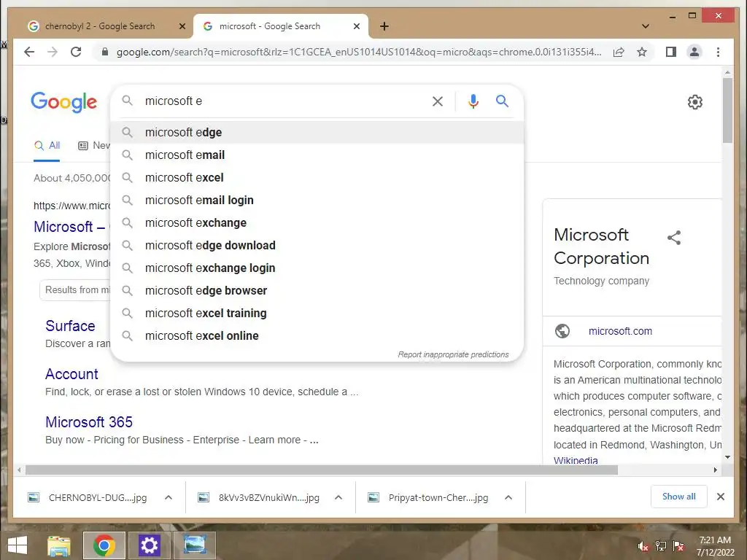
Task: Choose suggestion microsoft excel online
Action: pos(317,335)
